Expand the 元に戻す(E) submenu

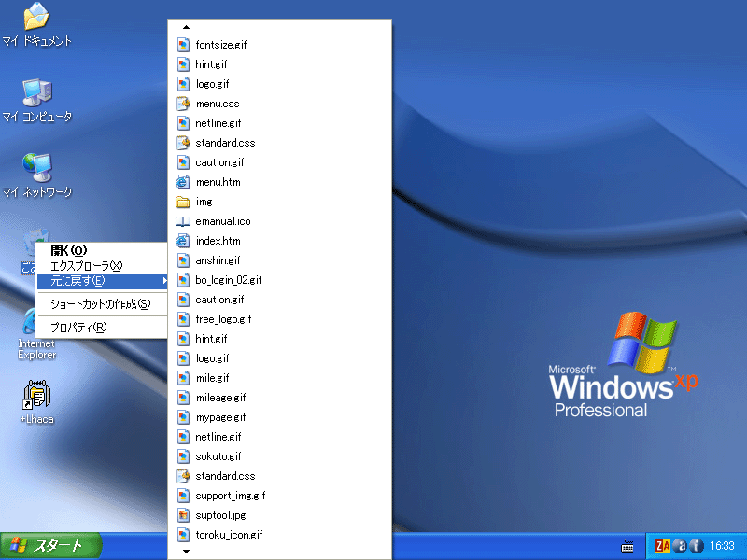tap(102, 281)
